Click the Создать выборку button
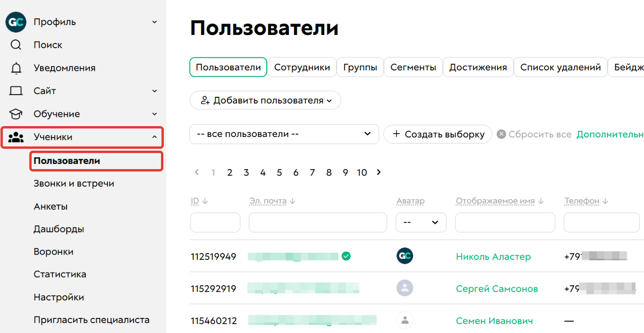This screenshot has height=333, width=644. pos(437,134)
